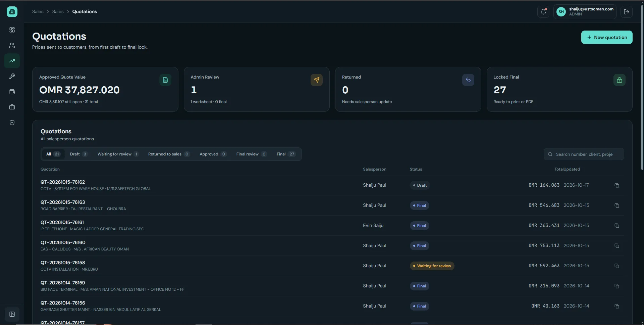Open the dashboard grid icon in sidebar
This screenshot has width=644, height=325.
[x=12, y=30]
